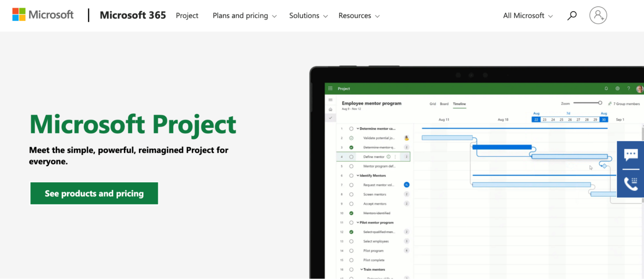Check the Screen mentors completion circle
644x279 pixels.
coord(351,194)
